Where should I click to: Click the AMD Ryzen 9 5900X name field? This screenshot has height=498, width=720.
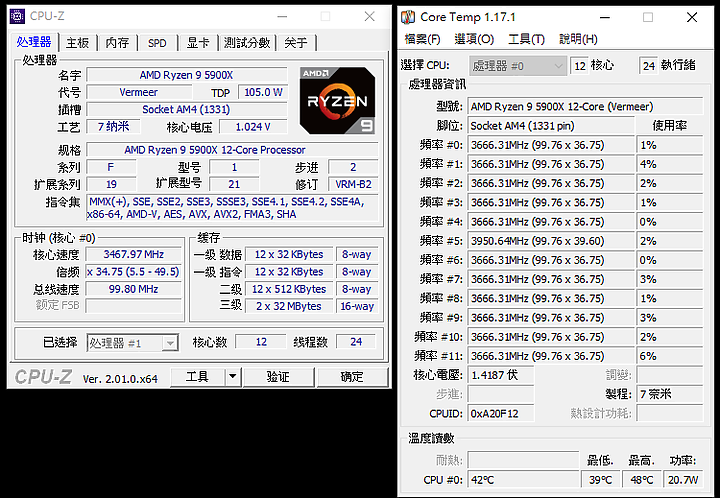pyautogui.click(x=187, y=75)
